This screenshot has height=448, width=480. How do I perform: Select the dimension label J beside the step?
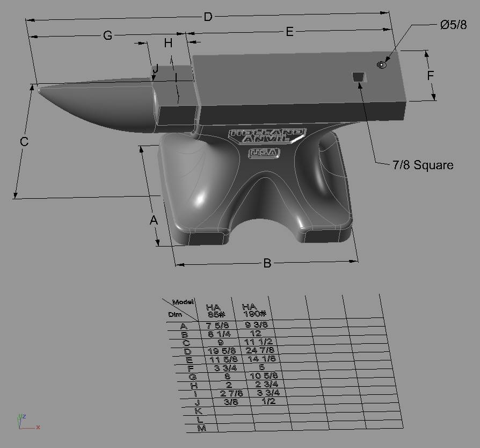tap(156, 68)
